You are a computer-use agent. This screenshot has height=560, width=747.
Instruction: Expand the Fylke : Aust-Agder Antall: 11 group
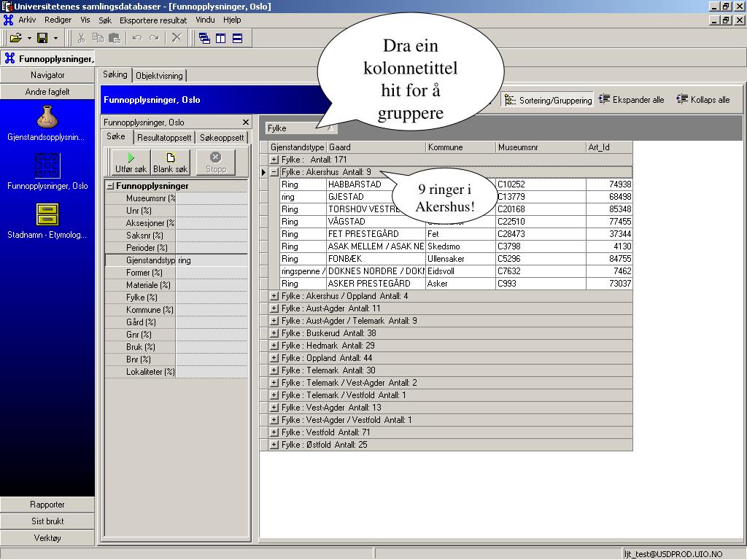click(274, 308)
